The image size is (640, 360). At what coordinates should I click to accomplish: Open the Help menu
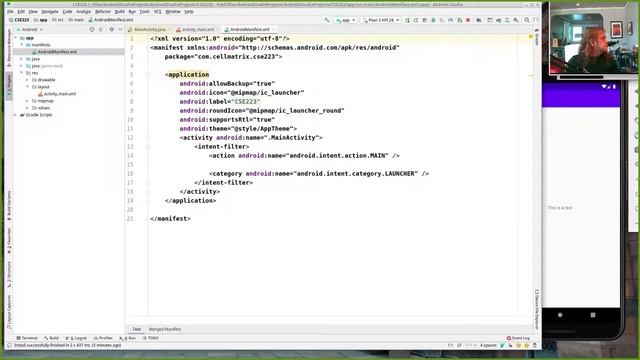tap(189, 12)
